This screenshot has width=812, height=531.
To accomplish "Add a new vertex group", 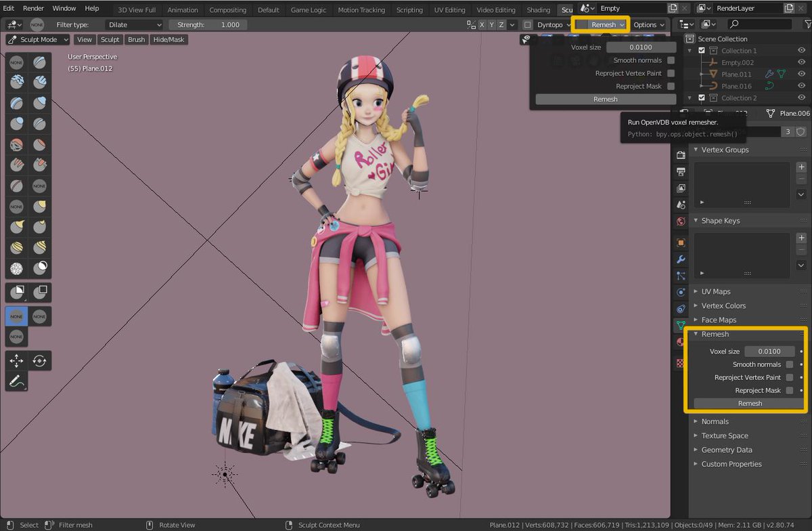I will (801, 167).
